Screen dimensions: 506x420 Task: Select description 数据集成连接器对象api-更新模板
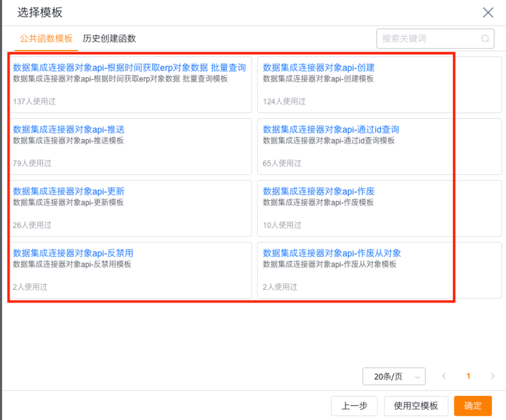coord(68,203)
